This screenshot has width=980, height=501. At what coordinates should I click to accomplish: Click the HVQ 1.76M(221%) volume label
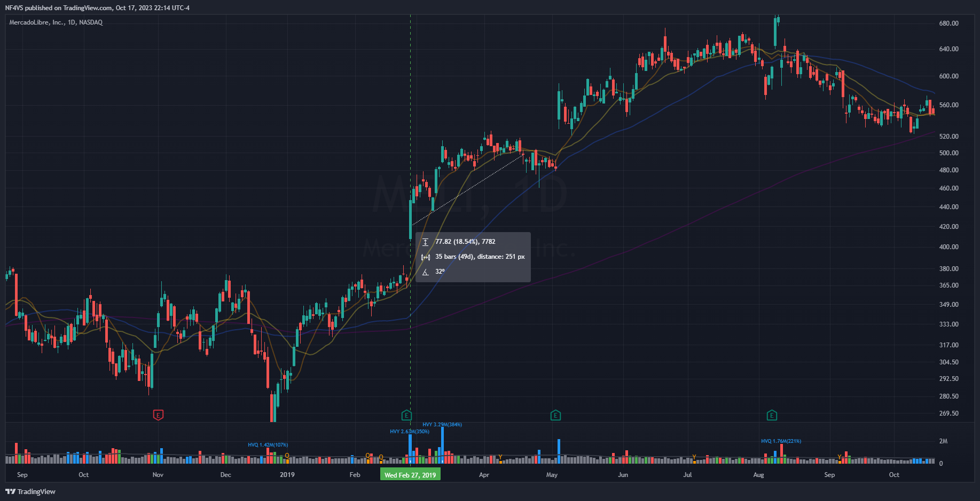coord(781,441)
